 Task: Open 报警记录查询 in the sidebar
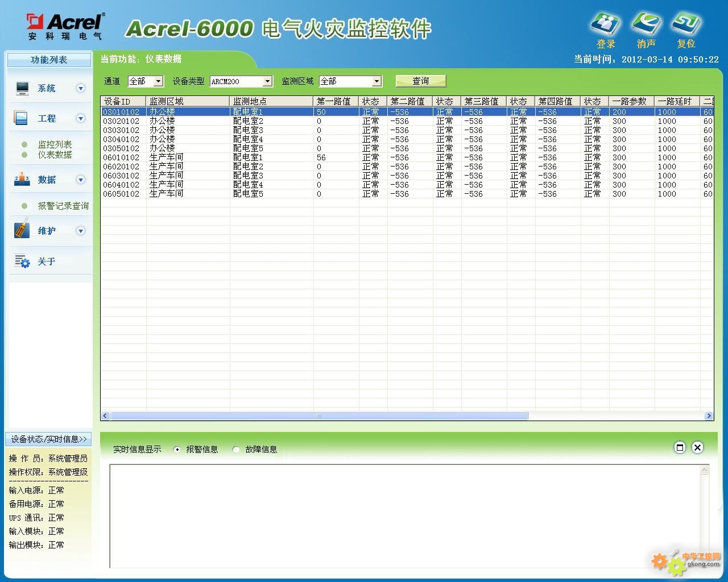[x=63, y=206]
